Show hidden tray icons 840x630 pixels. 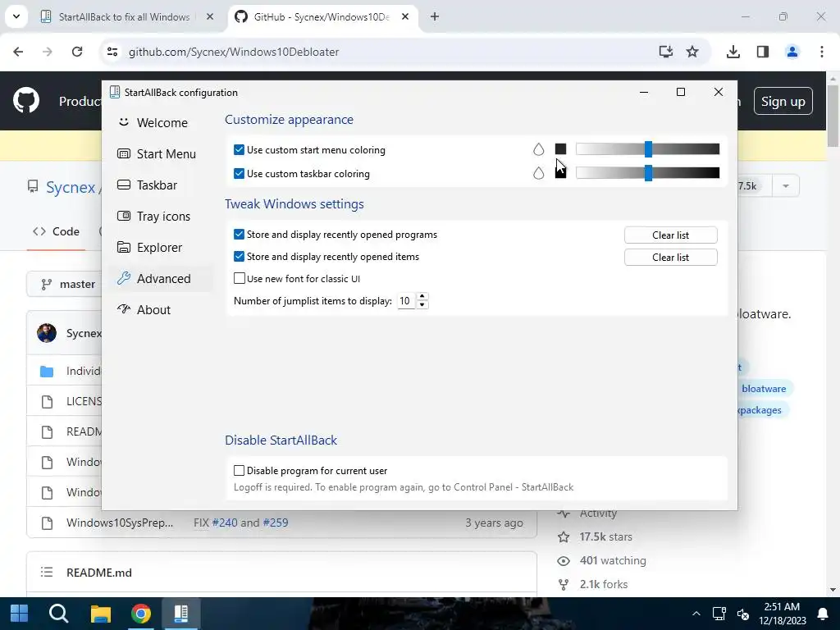pos(696,614)
